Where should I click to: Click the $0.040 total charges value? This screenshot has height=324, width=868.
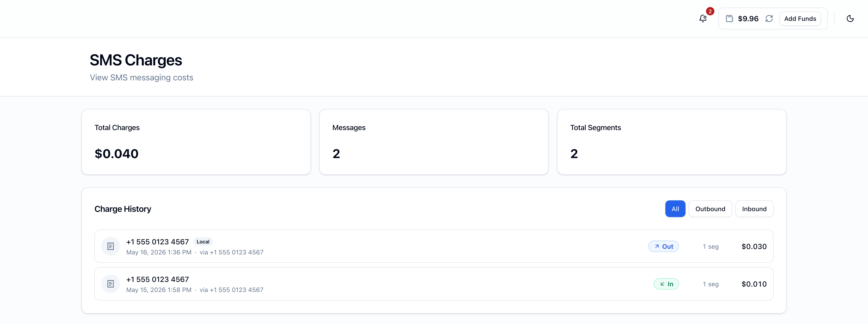click(x=116, y=154)
